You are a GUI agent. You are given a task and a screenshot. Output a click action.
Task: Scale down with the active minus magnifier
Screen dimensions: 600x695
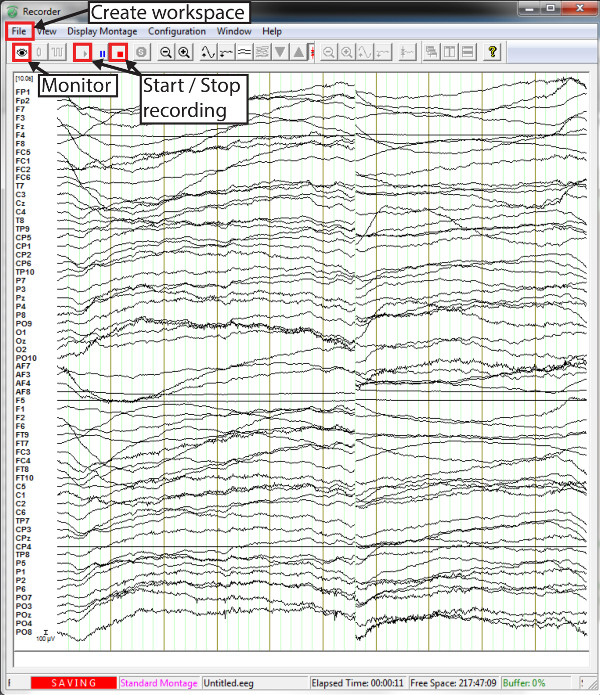coord(166,52)
